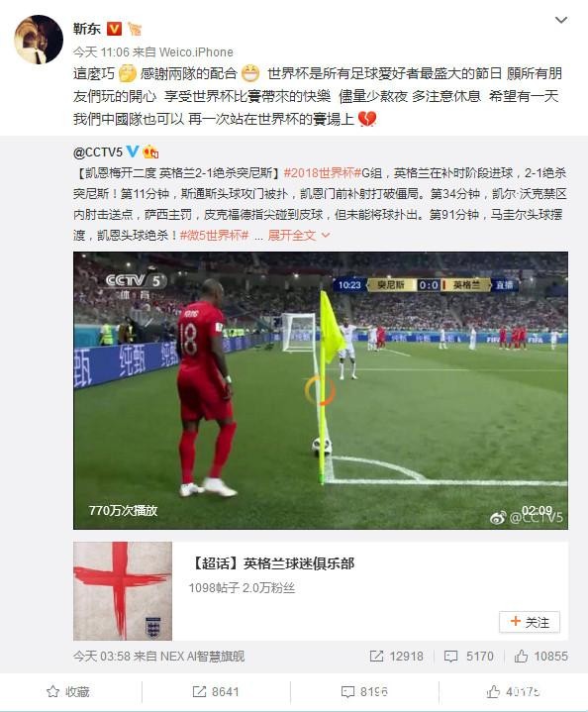Open 【超话】英格兰球迷俱乐部 title link

click(271, 563)
